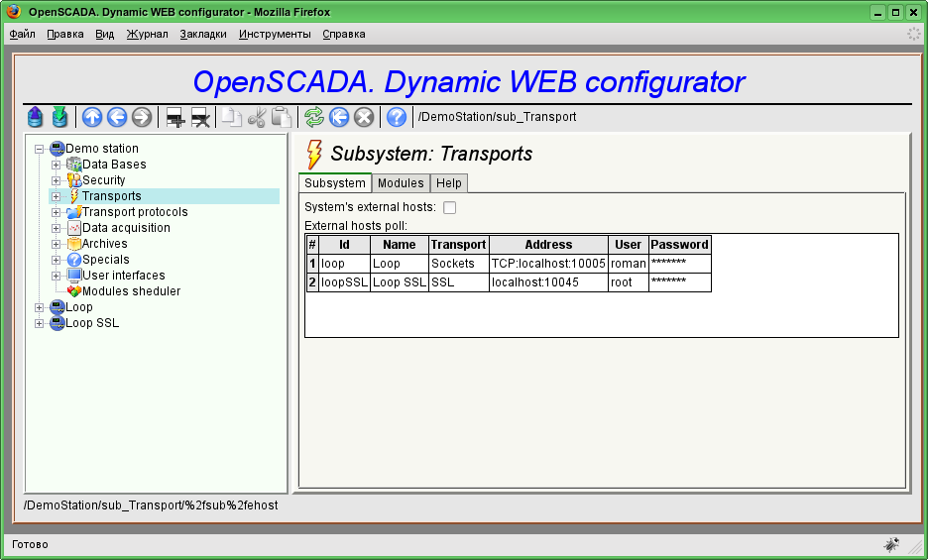Click the Load from database toolbar icon
928x560 pixels.
[x=35, y=117]
